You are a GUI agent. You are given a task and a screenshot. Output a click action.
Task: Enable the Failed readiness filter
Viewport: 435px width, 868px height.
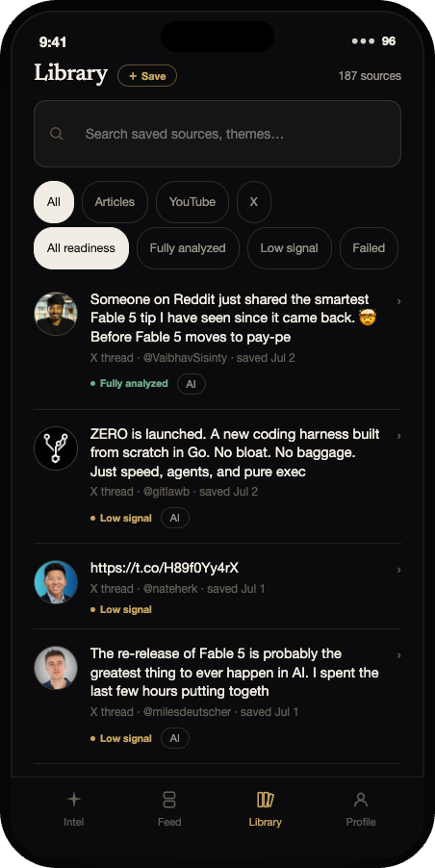(369, 248)
